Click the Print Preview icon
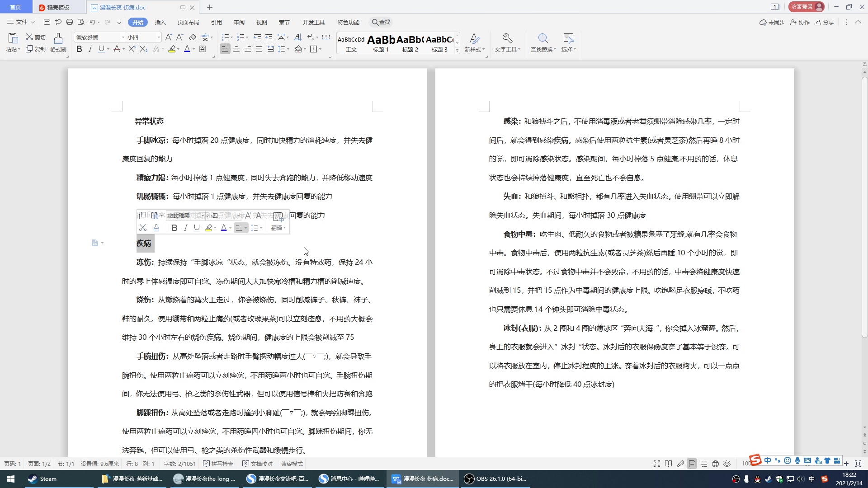 (x=81, y=22)
